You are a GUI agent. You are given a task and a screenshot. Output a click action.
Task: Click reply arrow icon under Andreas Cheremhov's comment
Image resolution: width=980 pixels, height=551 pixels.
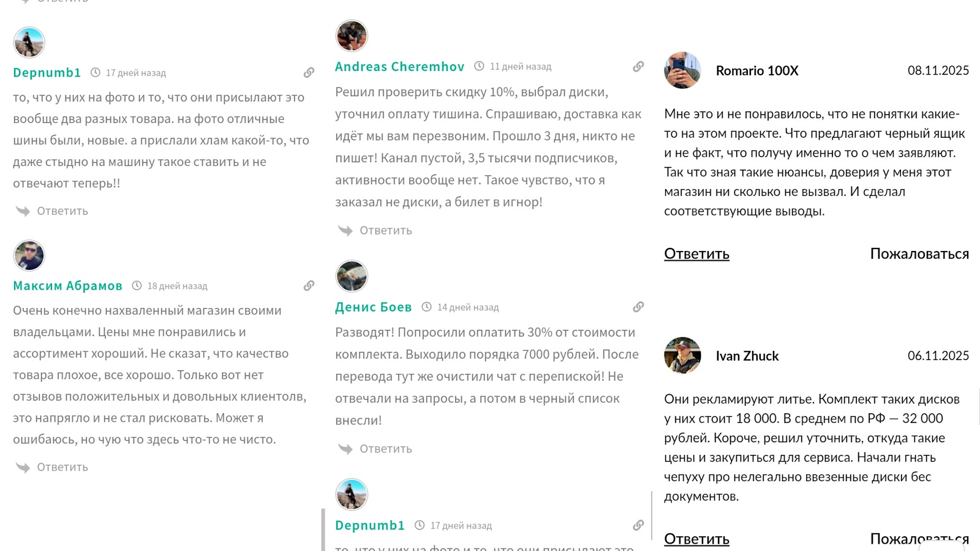click(x=345, y=231)
